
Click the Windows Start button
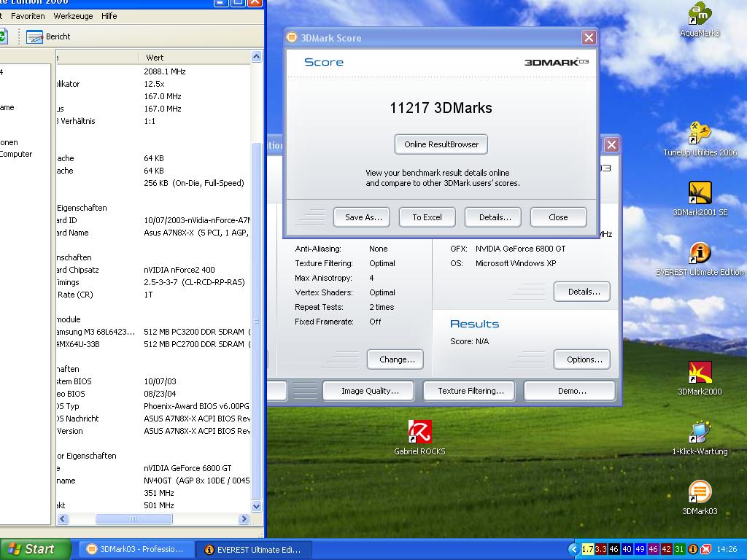34,549
